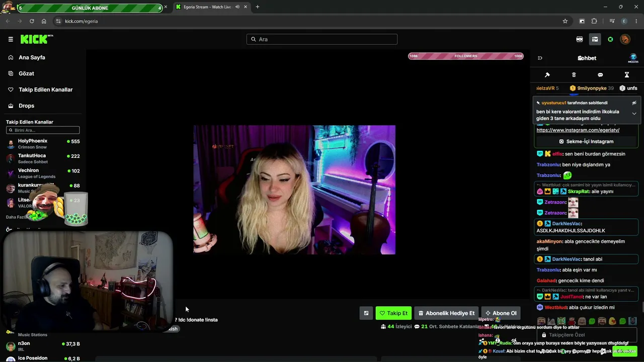Open the hamburger menu beside the Kick logo
The width and height of the screenshot is (644, 362).
(11, 39)
